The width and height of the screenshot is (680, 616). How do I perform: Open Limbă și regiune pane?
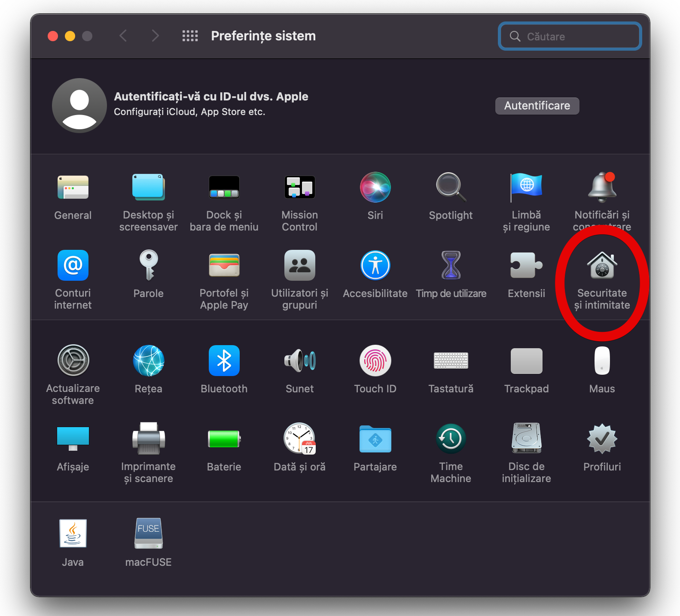[526, 188]
